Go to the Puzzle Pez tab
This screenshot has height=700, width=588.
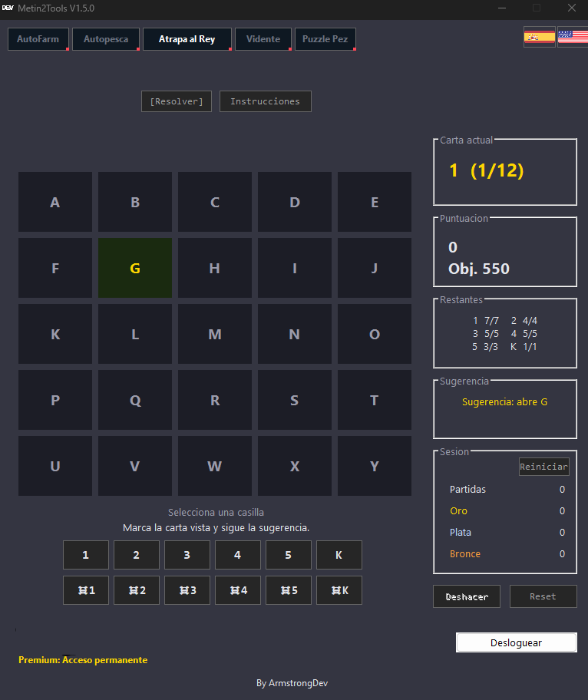[325, 39]
